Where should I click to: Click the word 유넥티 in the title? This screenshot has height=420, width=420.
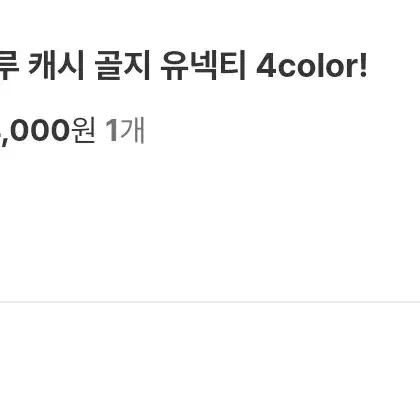point(203,66)
